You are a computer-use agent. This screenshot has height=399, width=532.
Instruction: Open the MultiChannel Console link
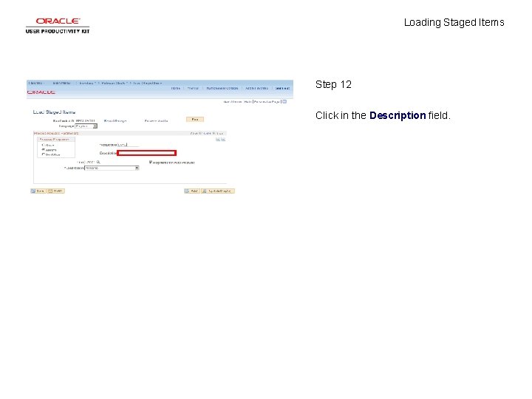tap(222, 88)
